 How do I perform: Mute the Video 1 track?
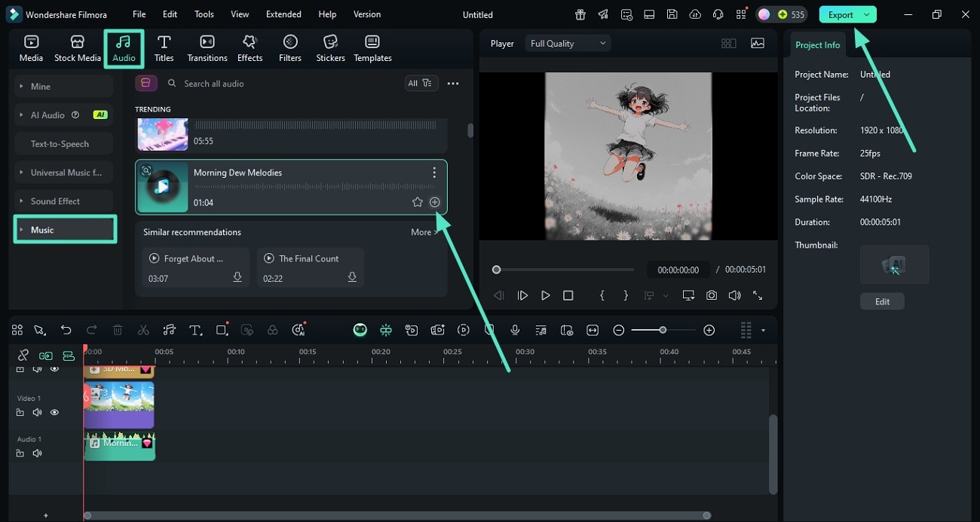[37, 413]
